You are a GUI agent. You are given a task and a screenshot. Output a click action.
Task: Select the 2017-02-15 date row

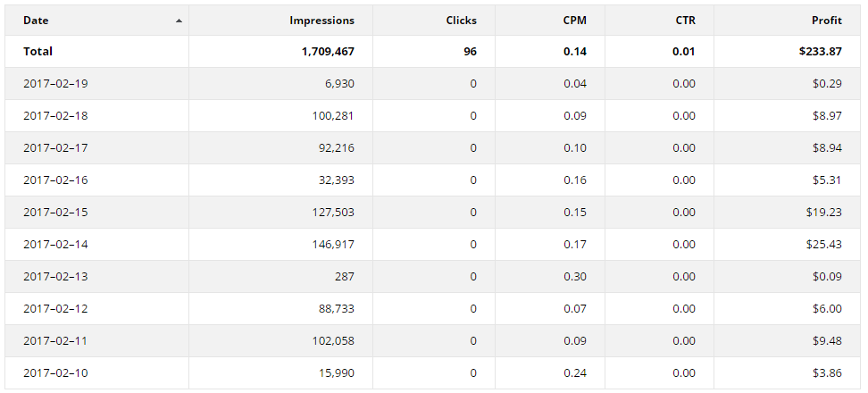click(x=55, y=213)
